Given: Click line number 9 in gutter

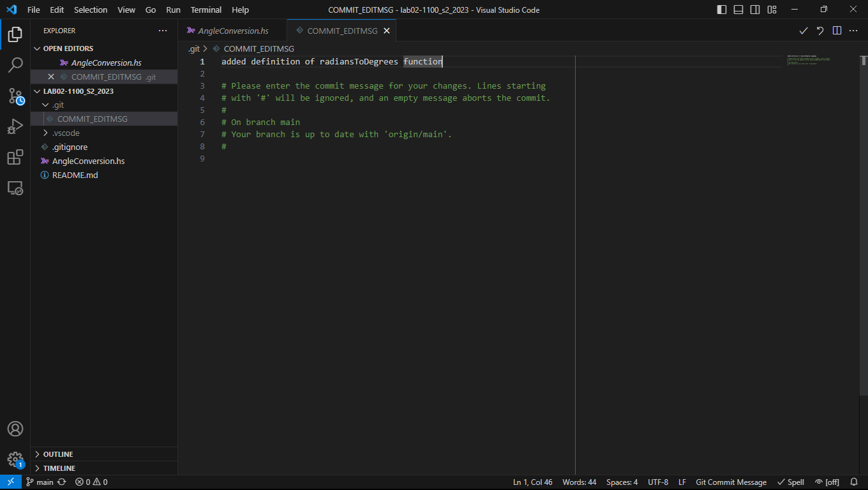Looking at the screenshot, I should (x=202, y=158).
